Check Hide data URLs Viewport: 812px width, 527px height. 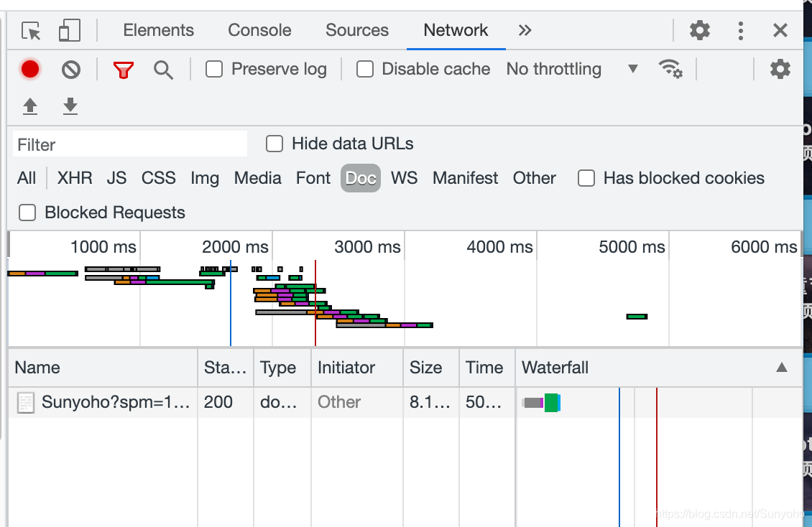click(274, 144)
